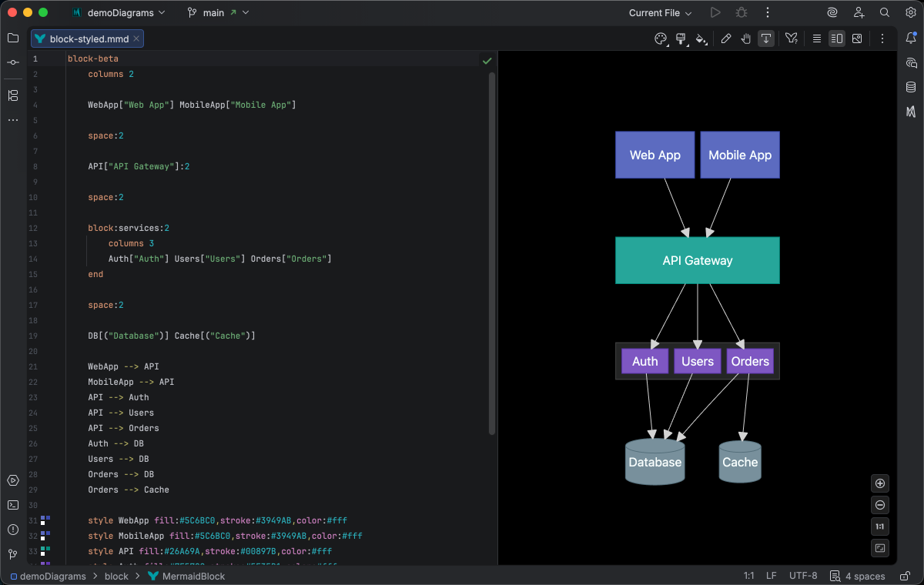Open the Database tool window

911,87
